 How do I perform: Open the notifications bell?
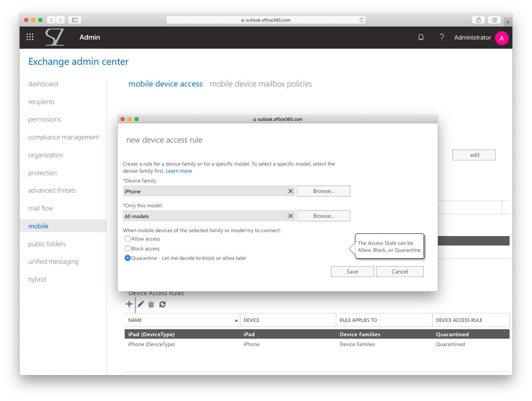point(421,37)
